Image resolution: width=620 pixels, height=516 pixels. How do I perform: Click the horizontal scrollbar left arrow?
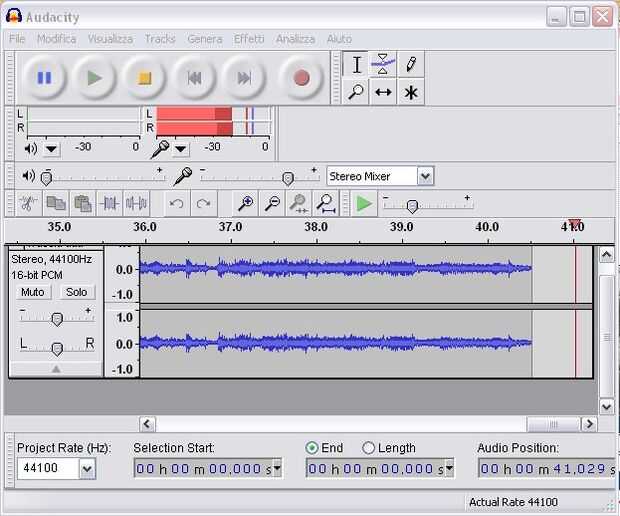tap(147, 424)
